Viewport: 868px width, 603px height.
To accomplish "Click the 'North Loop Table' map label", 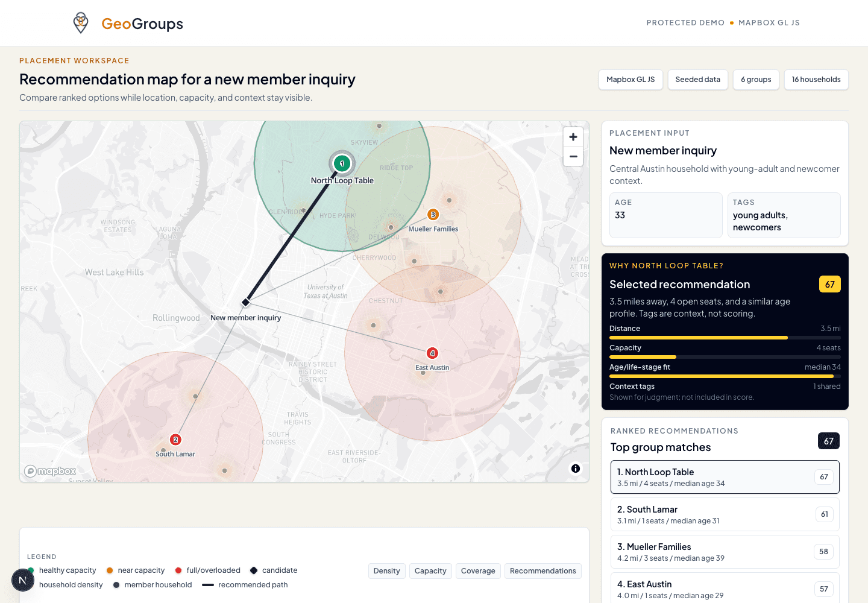I will point(342,180).
